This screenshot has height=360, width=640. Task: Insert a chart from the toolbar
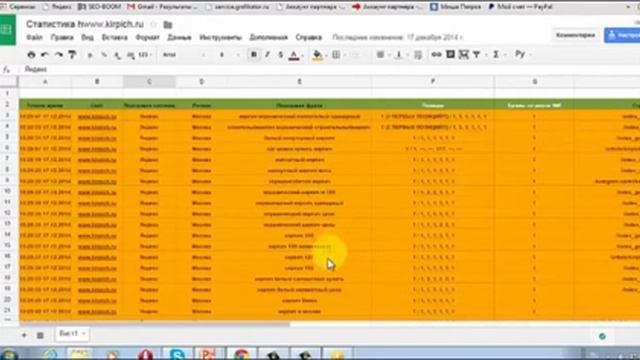[464, 54]
